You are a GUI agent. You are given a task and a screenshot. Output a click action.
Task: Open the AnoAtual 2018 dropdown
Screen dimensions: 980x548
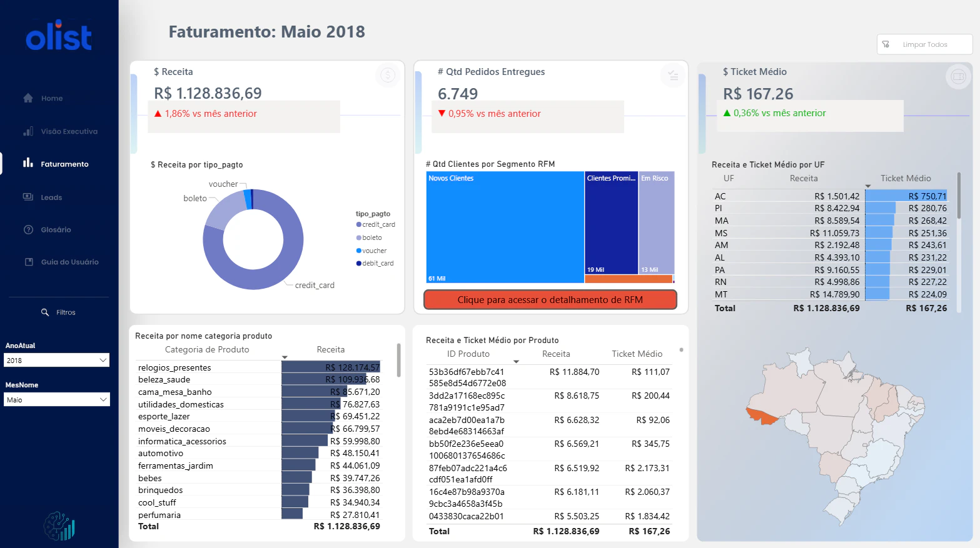[x=57, y=360]
